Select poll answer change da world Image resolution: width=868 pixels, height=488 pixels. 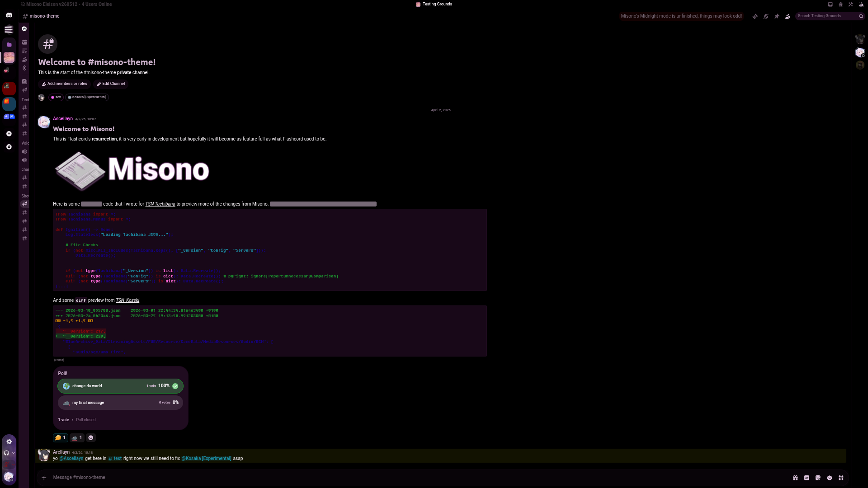[x=120, y=386]
